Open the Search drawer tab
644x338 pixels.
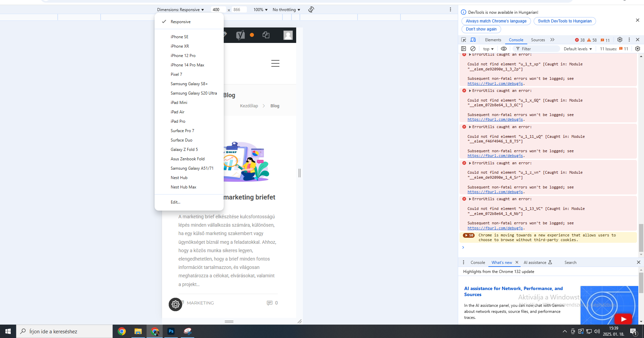pos(570,263)
